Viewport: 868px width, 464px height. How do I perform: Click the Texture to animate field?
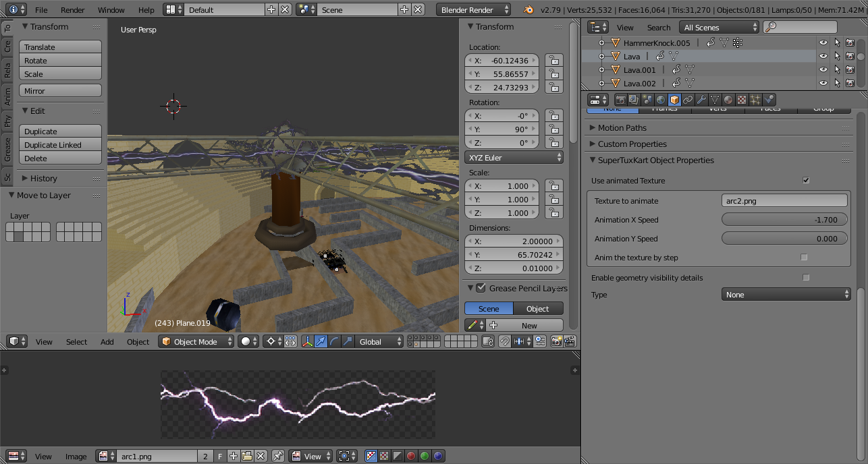pyautogui.click(x=784, y=201)
